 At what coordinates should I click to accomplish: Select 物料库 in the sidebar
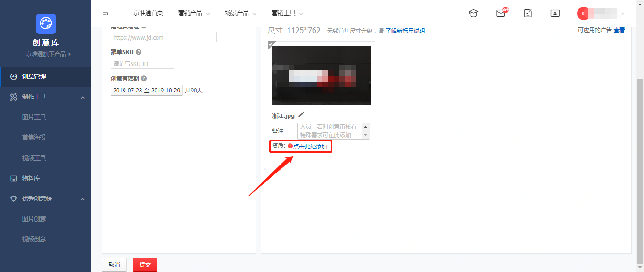[x=31, y=179]
